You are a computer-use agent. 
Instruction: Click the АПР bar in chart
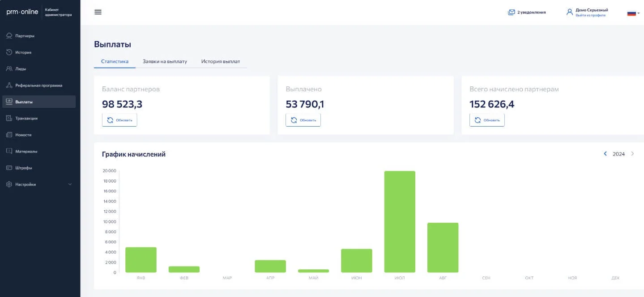(270, 266)
